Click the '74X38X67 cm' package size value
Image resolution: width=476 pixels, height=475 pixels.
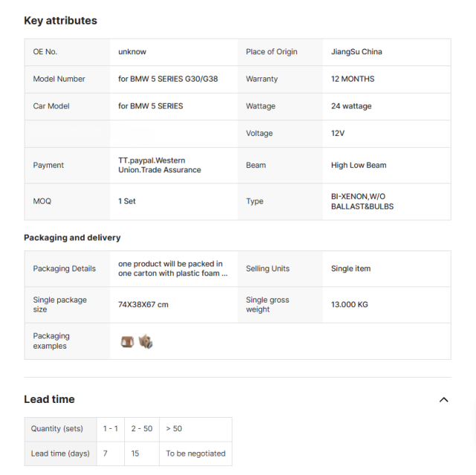click(143, 305)
